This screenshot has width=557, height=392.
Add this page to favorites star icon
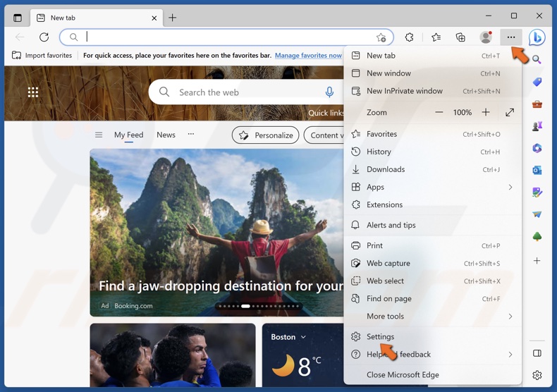(x=381, y=37)
